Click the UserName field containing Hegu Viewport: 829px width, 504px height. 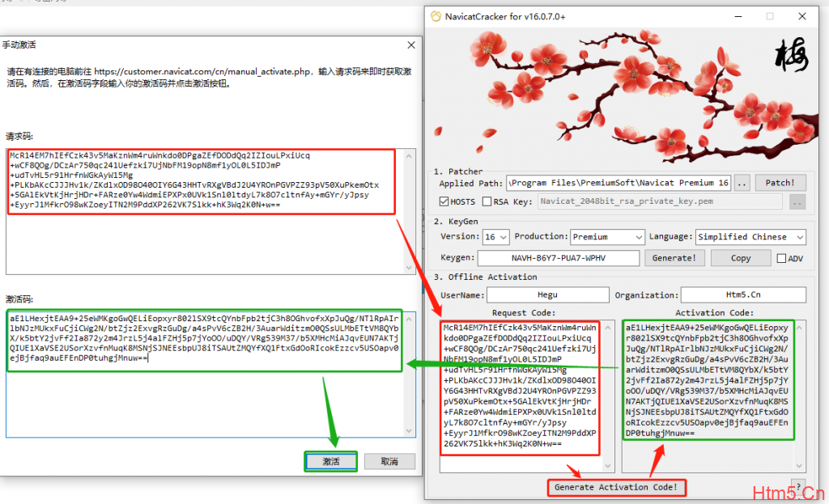coord(548,294)
